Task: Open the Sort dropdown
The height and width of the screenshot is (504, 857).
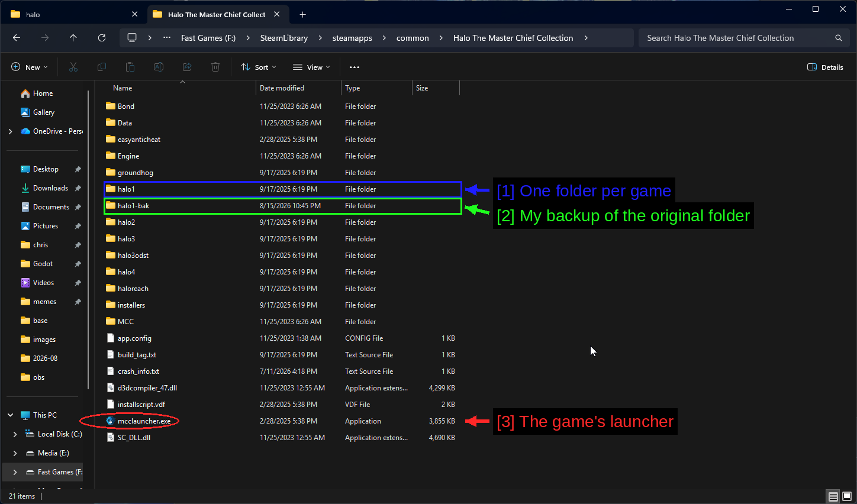Action: pos(259,67)
